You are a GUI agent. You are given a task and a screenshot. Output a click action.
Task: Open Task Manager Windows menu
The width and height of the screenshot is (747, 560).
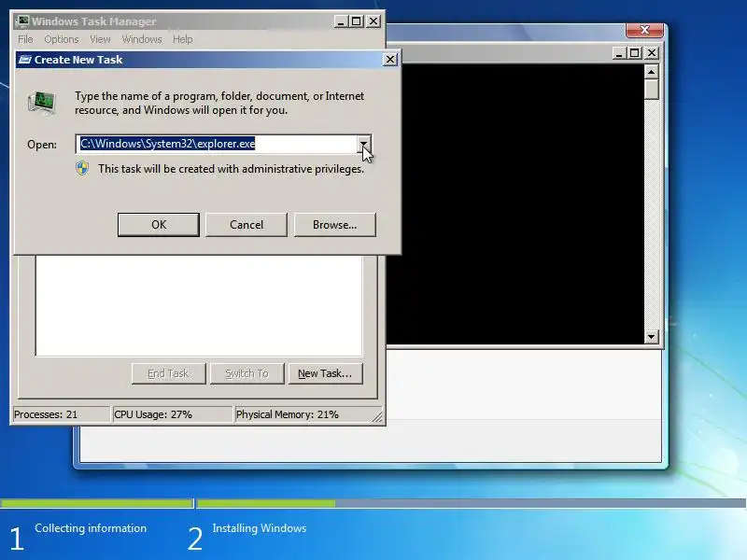[x=142, y=39]
